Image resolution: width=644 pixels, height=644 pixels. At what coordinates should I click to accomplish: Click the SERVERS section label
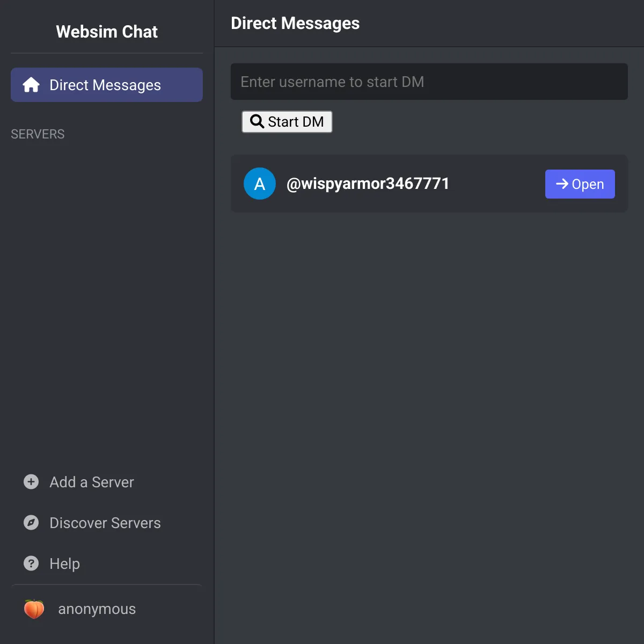[38, 134]
